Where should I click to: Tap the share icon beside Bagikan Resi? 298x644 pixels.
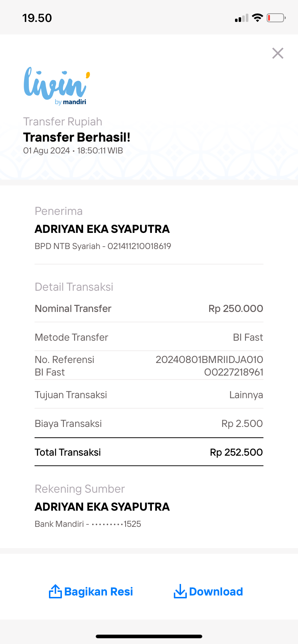pos(55,592)
